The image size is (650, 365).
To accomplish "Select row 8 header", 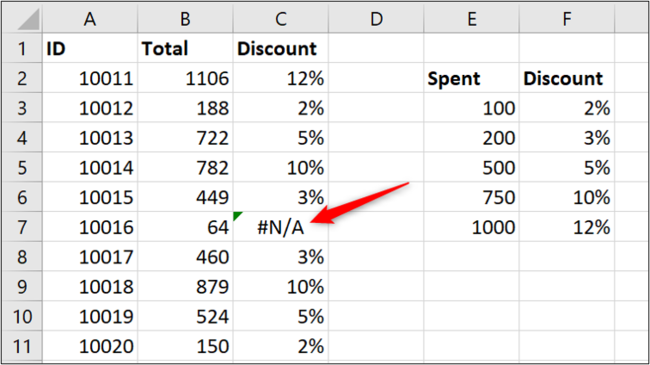I will pos(22,257).
